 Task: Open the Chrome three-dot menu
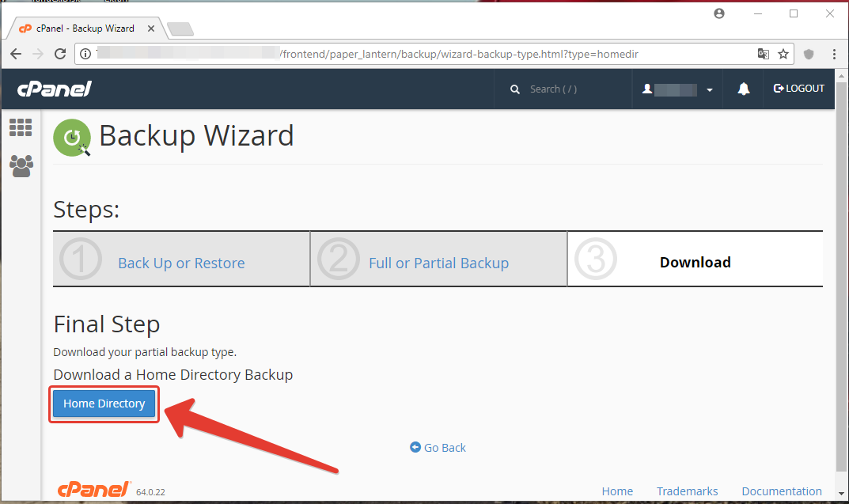tap(834, 54)
